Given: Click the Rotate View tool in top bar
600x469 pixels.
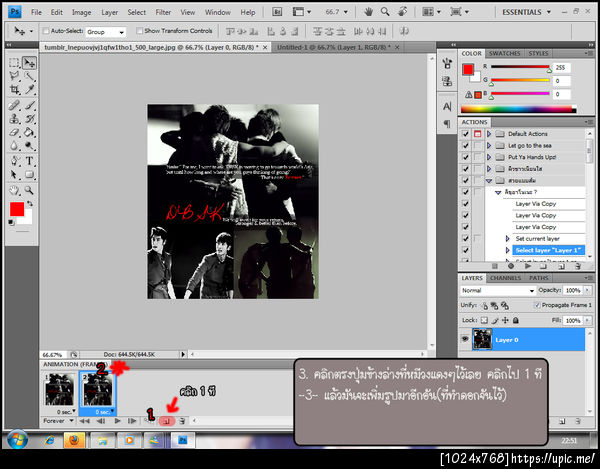Looking at the screenshot, I should pos(402,12).
